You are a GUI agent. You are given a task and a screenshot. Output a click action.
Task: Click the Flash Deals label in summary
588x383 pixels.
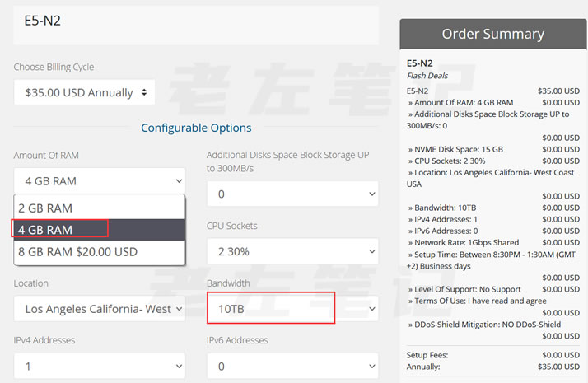(427, 75)
